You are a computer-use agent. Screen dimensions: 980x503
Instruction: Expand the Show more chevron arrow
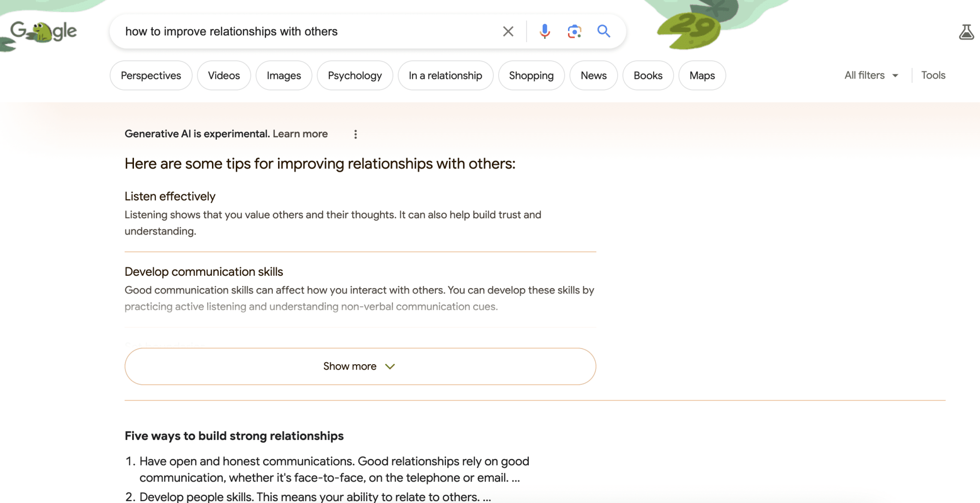[390, 366]
